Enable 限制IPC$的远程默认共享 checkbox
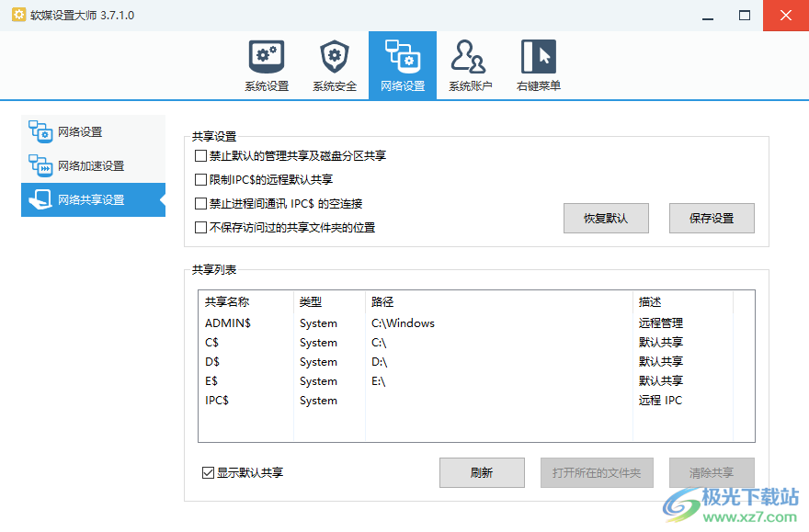Screen dimensions: 809x532 (200, 179)
